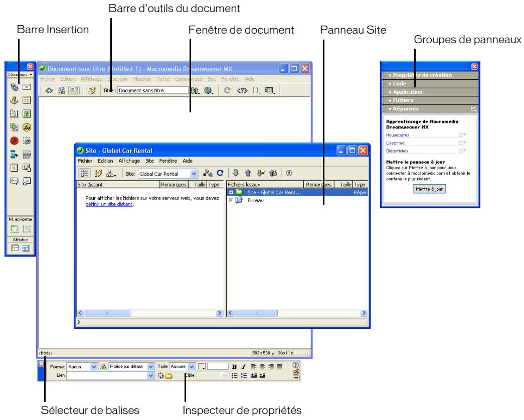Refresh the Site window file lists
Viewport: 524px width, 420px height.
[x=220, y=173]
